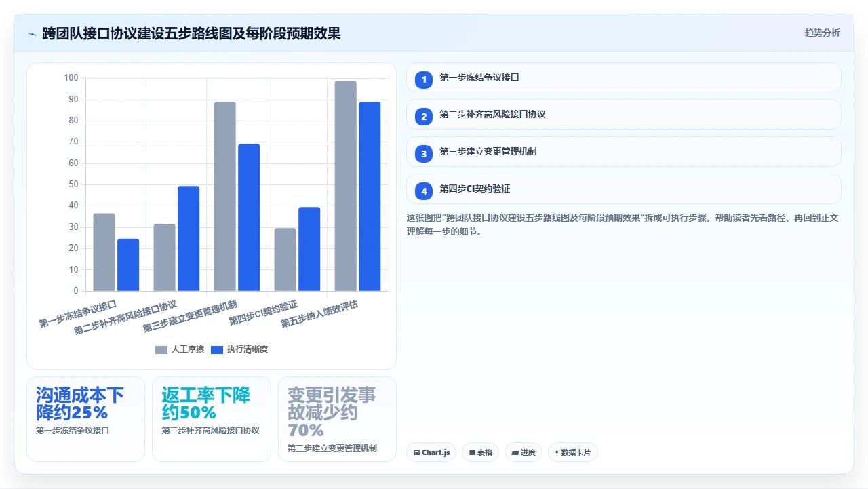Click the gray bar for 第一步冻结争议接口
This screenshot has width=868, height=489.
pos(104,252)
